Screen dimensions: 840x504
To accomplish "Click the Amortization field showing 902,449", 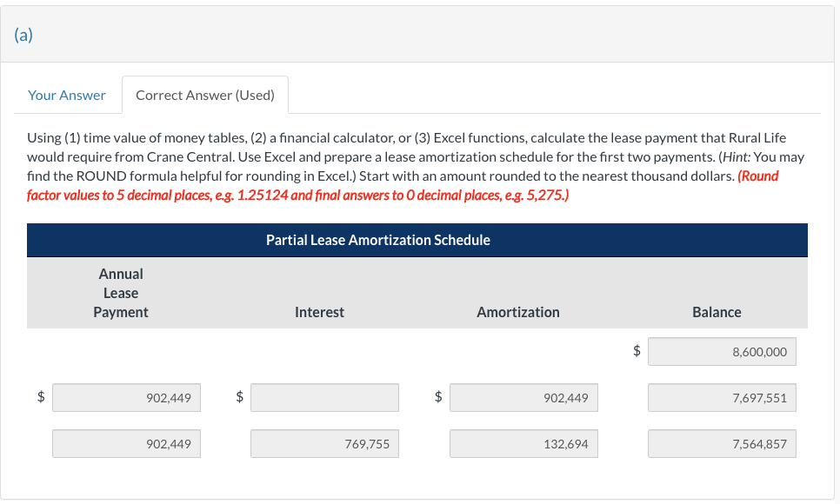I will [523, 397].
